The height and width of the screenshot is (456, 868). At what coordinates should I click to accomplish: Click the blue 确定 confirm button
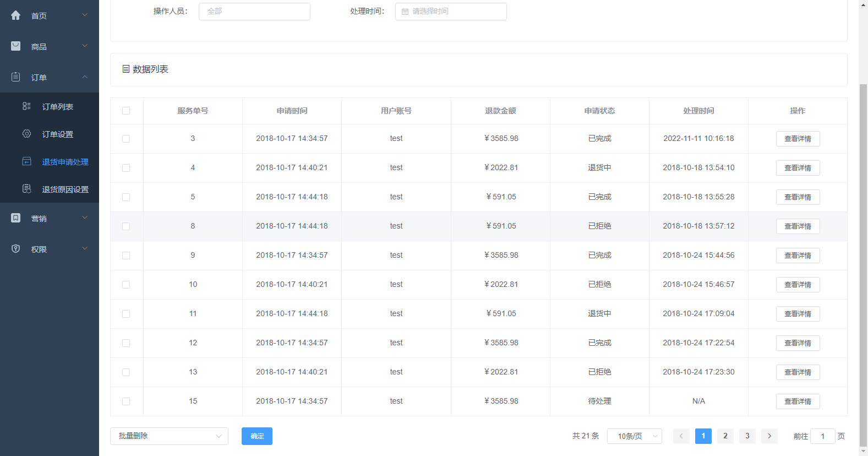257,436
